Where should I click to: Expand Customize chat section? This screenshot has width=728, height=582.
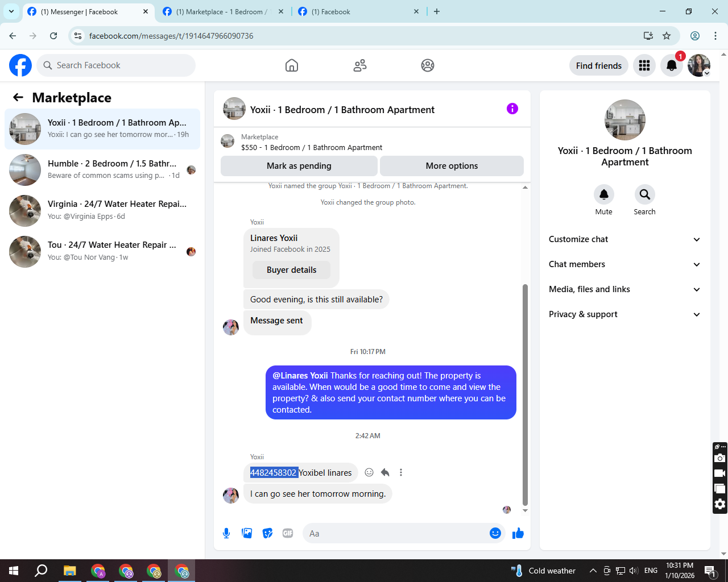pos(625,239)
